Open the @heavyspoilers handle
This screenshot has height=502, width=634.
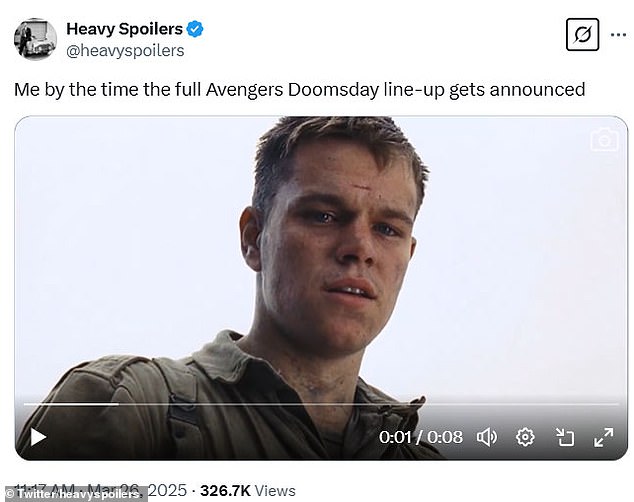125,51
